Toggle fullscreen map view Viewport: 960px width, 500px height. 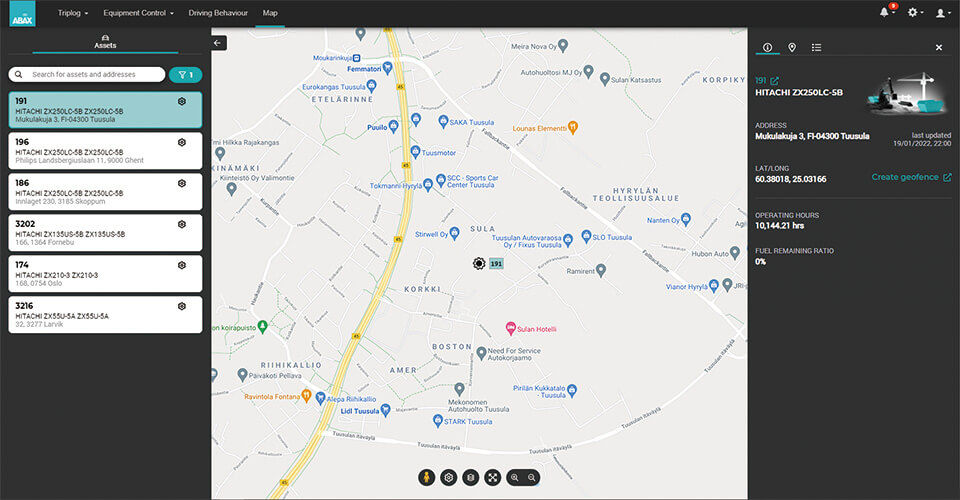point(493,477)
